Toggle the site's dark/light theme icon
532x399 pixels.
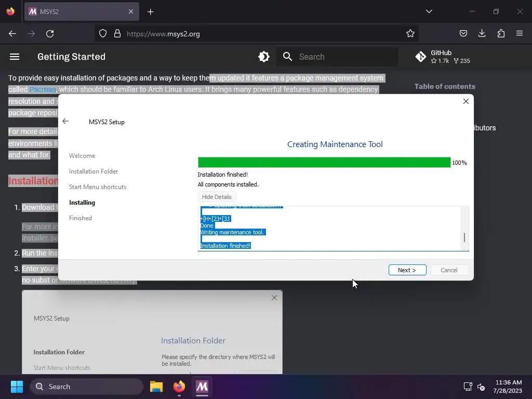point(263,57)
